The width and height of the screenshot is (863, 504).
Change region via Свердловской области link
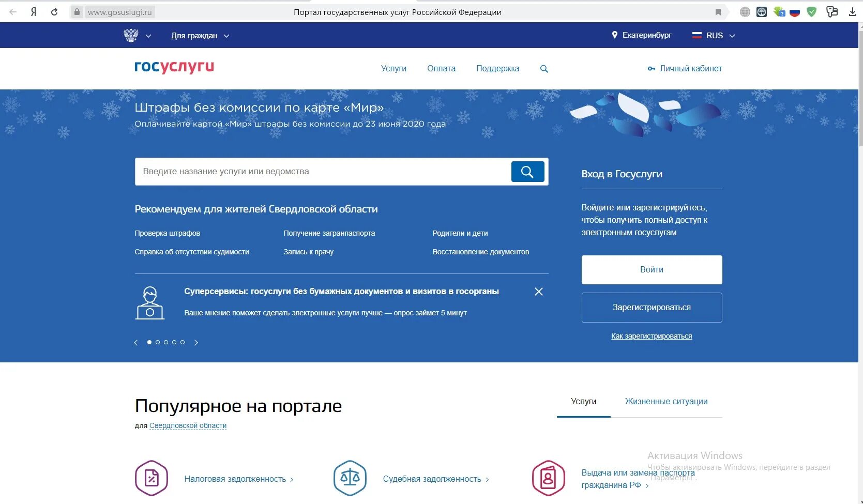[x=188, y=426]
